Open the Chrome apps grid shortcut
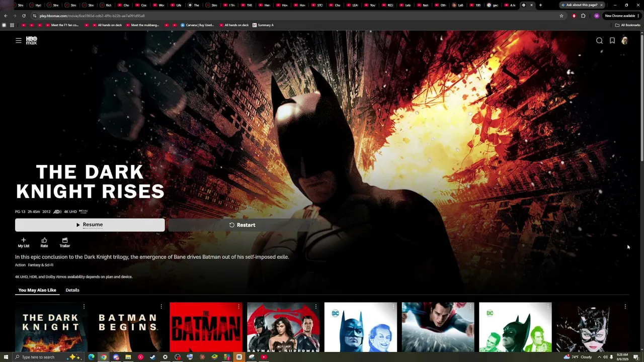The width and height of the screenshot is (644, 362). click(x=12, y=25)
